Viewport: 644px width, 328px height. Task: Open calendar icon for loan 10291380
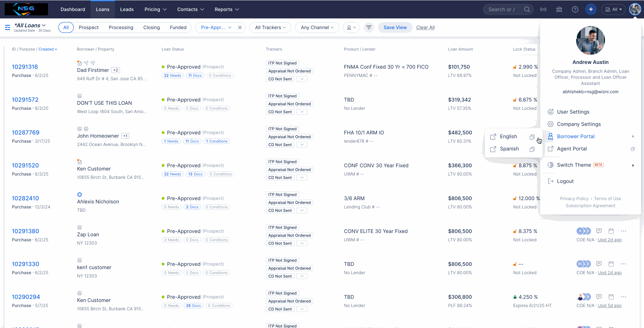(x=611, y=231)
